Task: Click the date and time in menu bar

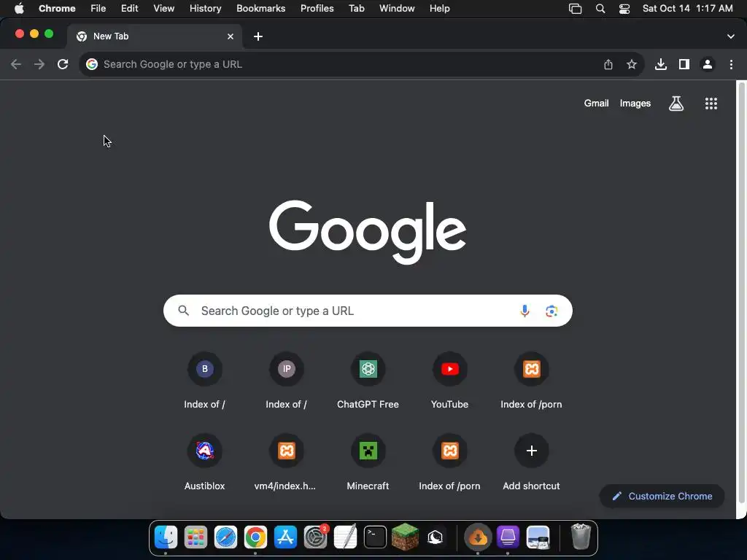Action: pos(687,9)
